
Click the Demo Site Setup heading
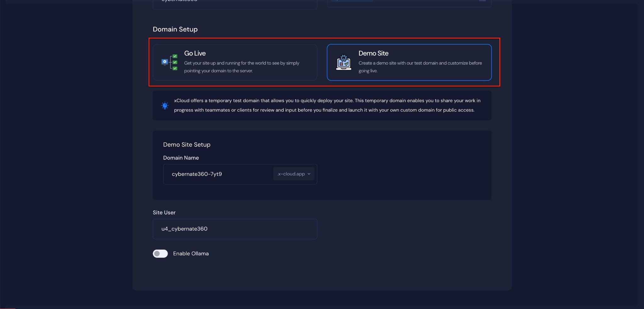pyautogui.click(x=186, y=145)
